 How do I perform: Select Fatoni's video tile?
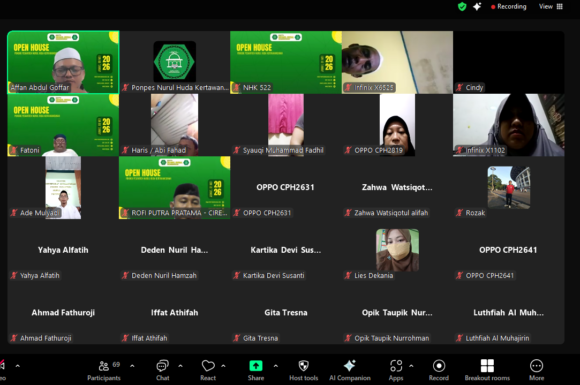pos(63,125)
